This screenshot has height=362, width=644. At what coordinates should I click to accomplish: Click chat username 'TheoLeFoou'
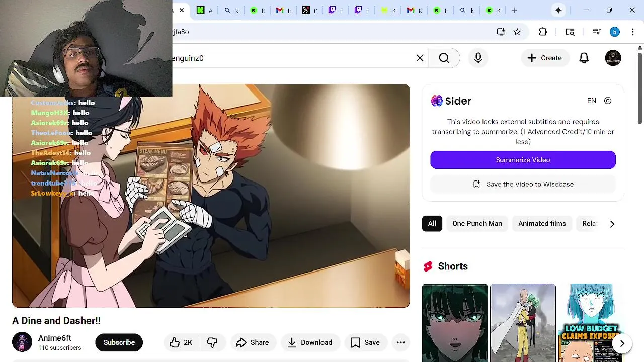(52, 133)
